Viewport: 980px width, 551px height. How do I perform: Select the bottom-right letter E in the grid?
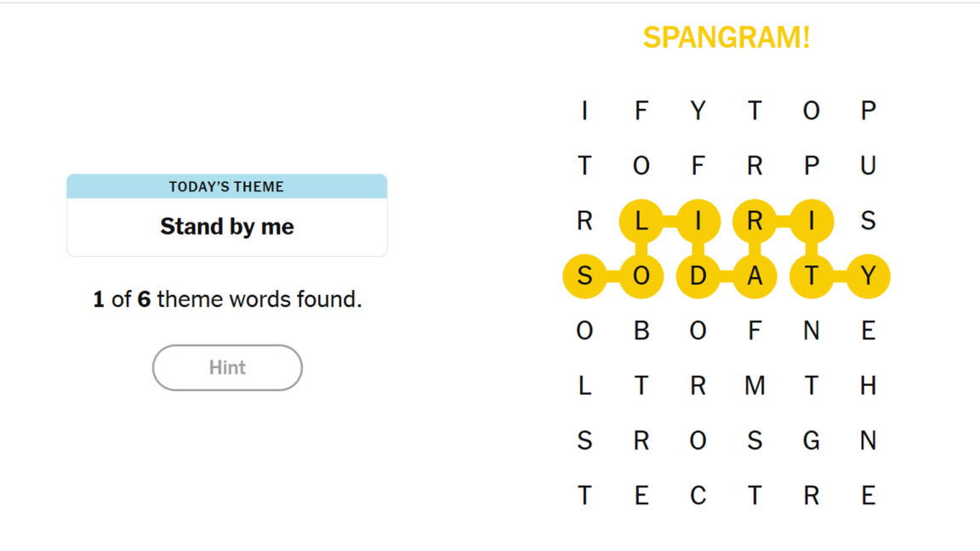pyautogui.click(x=868, y=496)
